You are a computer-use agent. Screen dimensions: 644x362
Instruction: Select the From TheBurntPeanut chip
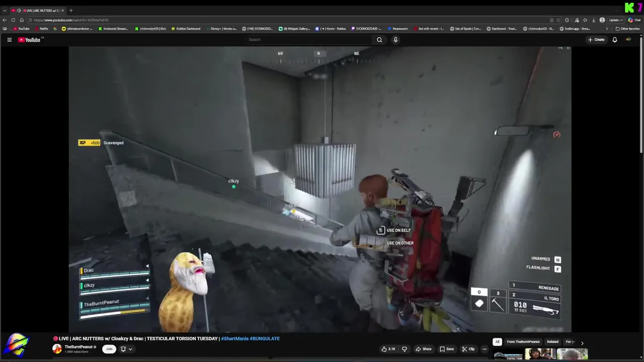pos(523,342)
